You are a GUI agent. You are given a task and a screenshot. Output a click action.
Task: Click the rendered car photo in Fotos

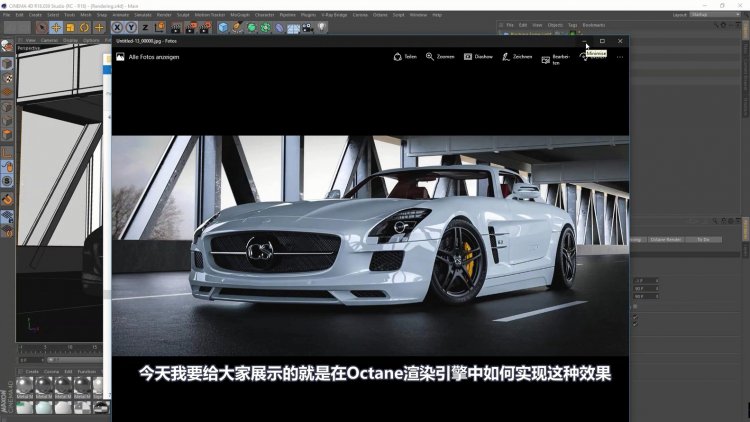pyautogui.click(x=370, y=245)
